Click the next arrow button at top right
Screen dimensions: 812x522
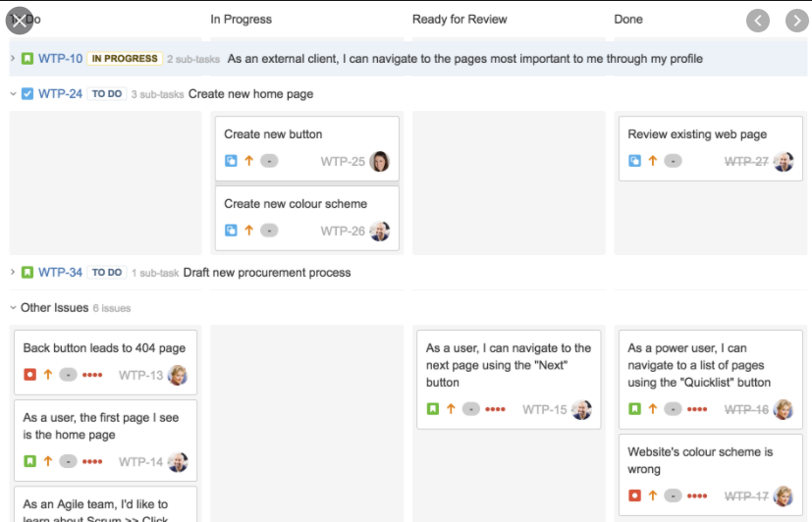tap(796, 21)
